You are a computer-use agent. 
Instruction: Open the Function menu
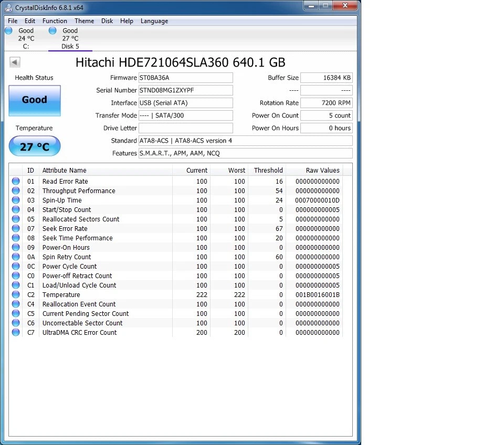(55, 21)
